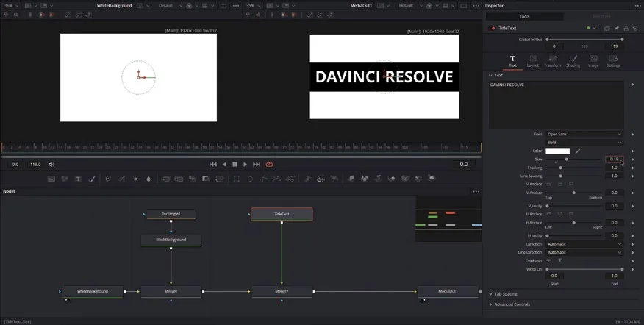Add a Brightness Contrast node from the toolbar
Image resolution: width=644 pixels, height=325 pixels.
pos(135,179)
